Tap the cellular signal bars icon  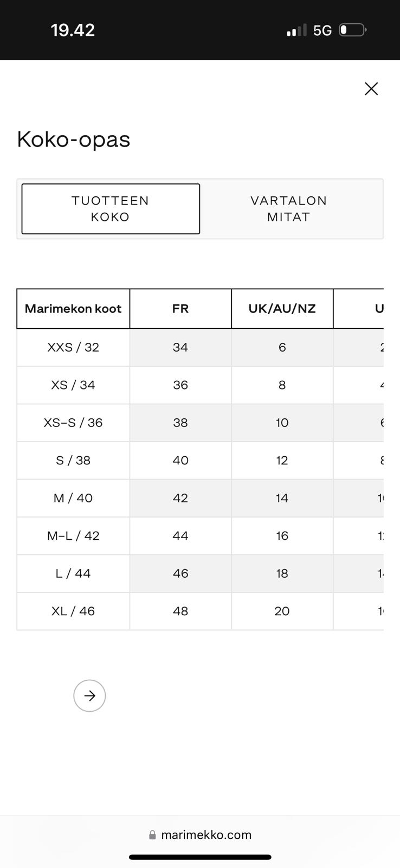click(296, 30)
